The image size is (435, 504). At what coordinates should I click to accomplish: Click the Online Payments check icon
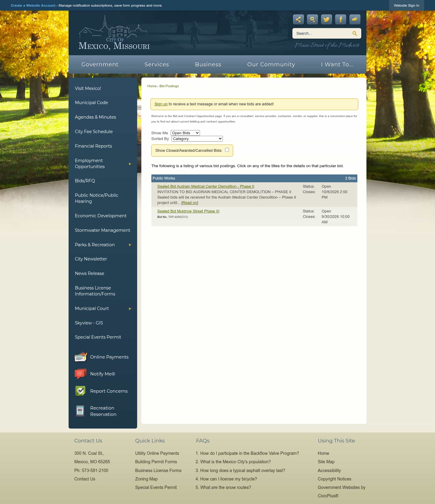[x=81, y=357]
